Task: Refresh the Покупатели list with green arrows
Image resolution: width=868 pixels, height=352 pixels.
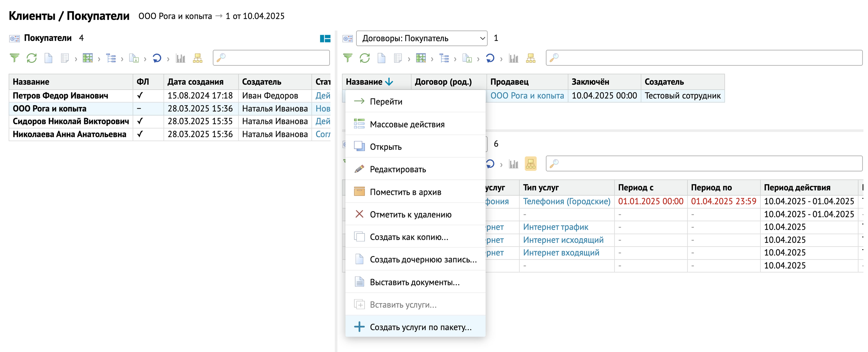Action: pyautogui.click(x=32, y=58)
